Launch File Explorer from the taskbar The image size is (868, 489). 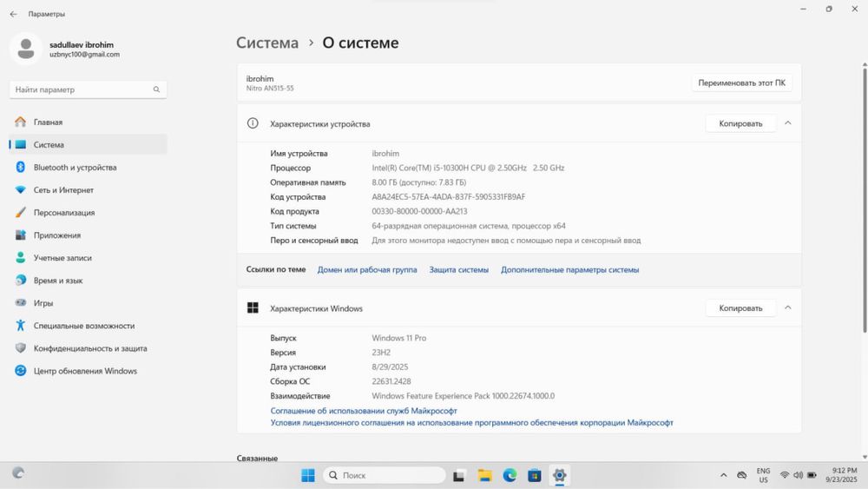(x=485, y=475)
